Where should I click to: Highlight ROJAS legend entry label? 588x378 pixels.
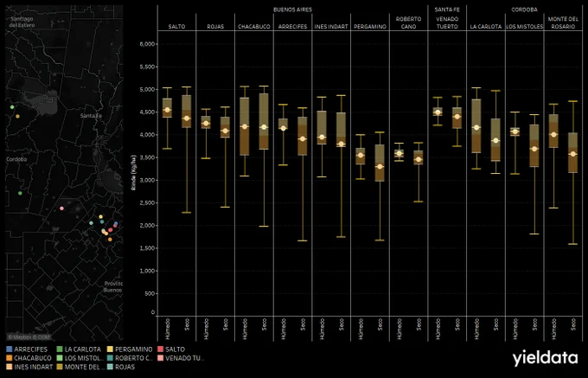[x=125, y=367]
